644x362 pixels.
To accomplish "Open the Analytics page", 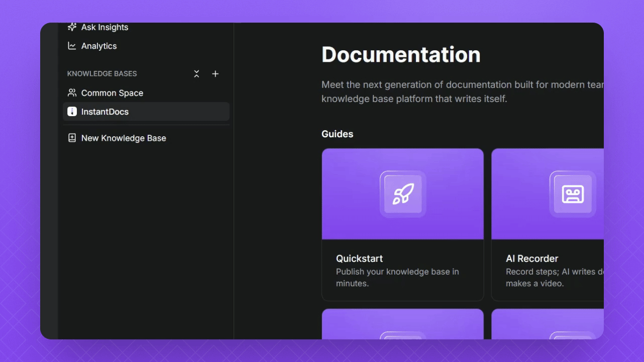I will [x=146, y=46].
